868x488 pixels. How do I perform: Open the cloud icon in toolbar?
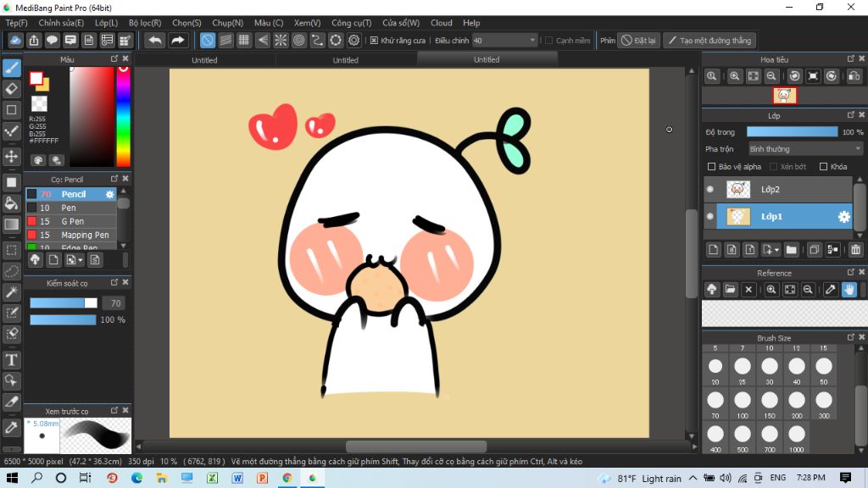[15, 41]
